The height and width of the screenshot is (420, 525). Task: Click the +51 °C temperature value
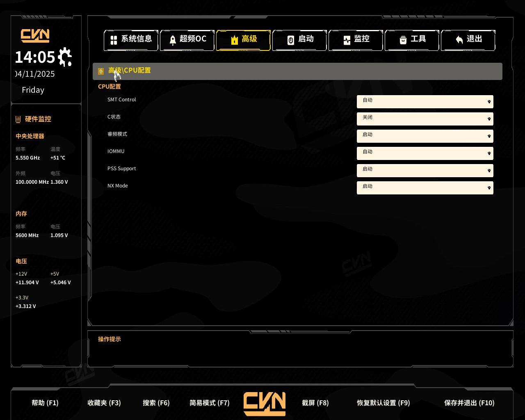pyautogui.click(x=58, y=158)
